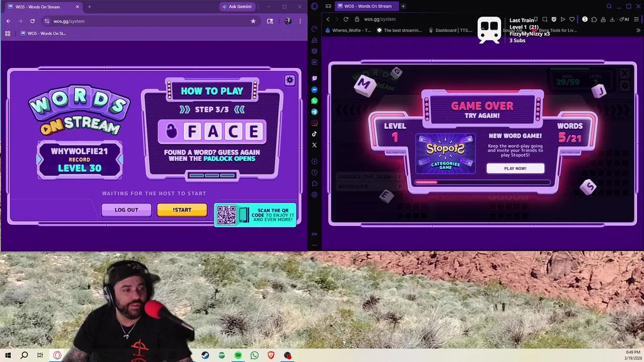Click the padlock icon beside FACE
Viewport: 644px width, 362px height.
[172, 132]
